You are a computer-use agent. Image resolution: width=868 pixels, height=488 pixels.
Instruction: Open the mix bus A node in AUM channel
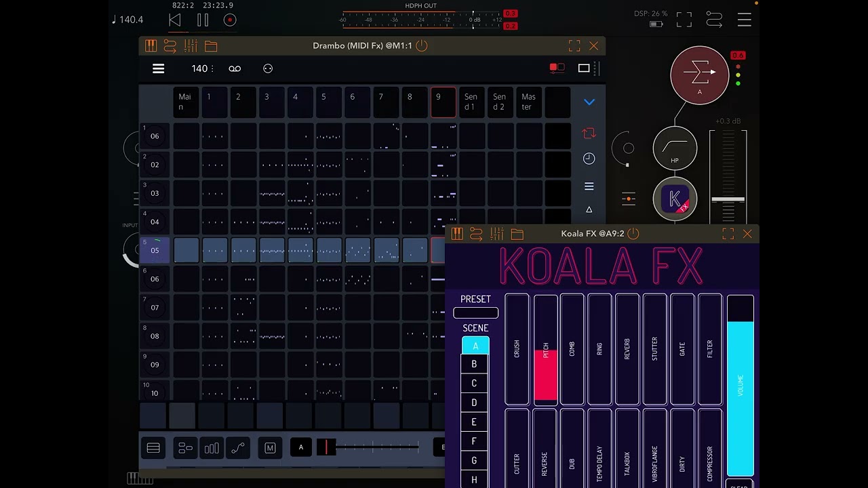click(x=700, y=75)
